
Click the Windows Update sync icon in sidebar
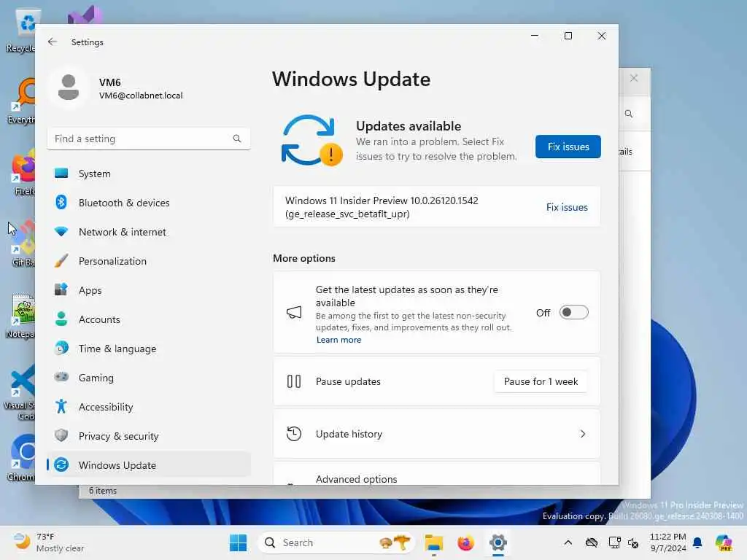click(x=61, y=464)
